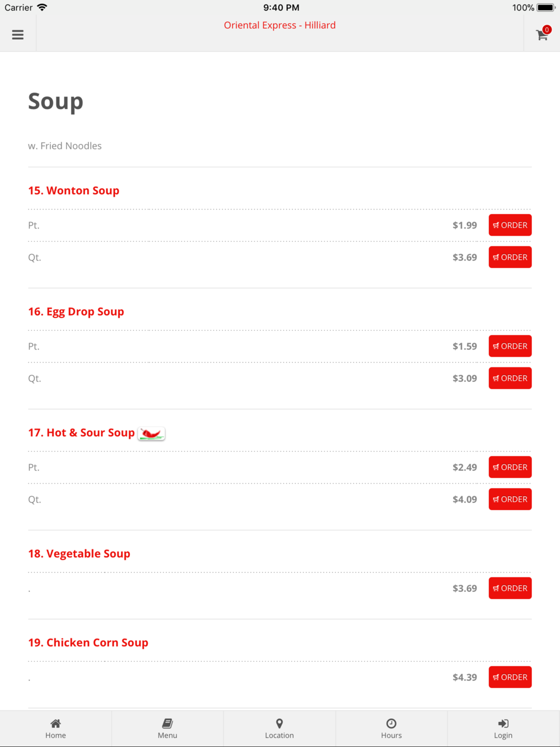Screen dimensions: 560x747
Task: Order Egg Drop Soup quart for $3.09
Action: (510, 378)
